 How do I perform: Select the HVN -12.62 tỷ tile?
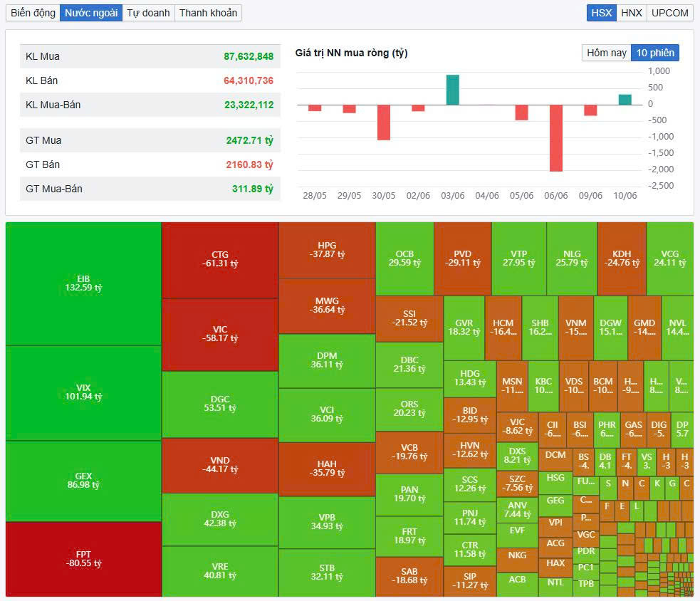[x=470, y=450]
